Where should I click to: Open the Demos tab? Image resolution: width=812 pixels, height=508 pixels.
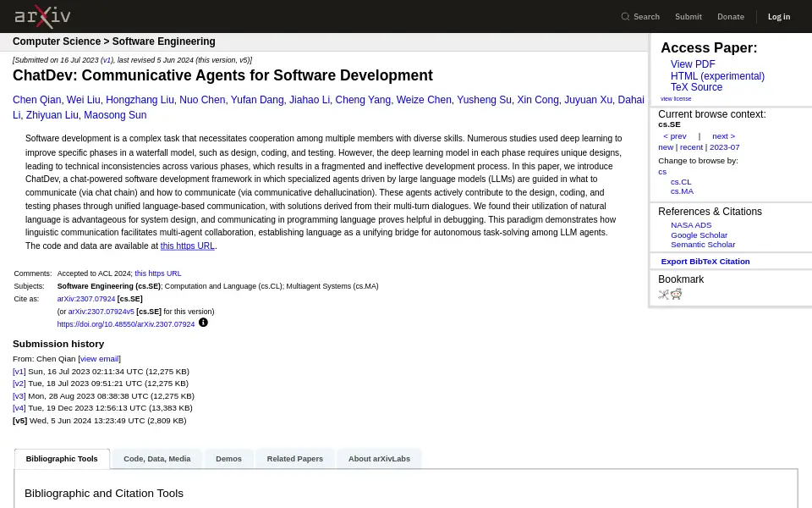229,459
